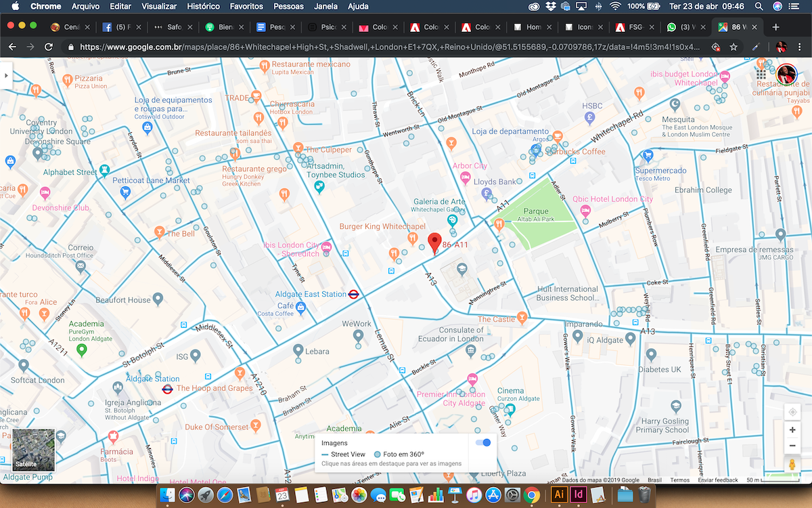Open the The Hoop and Grapes bar marker
Screen dimensions: 812x508
click(239, 373)
